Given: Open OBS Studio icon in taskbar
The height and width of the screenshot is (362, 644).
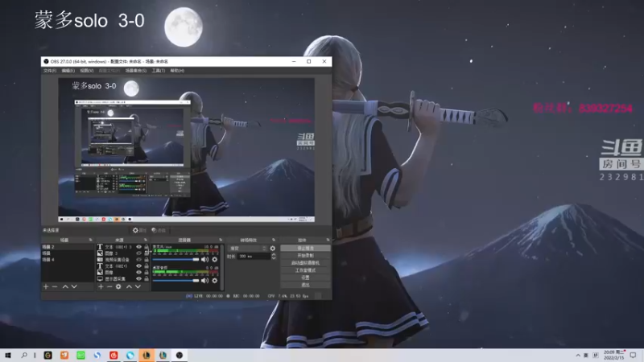Looking at the screenshot, I should pos(180,355).
